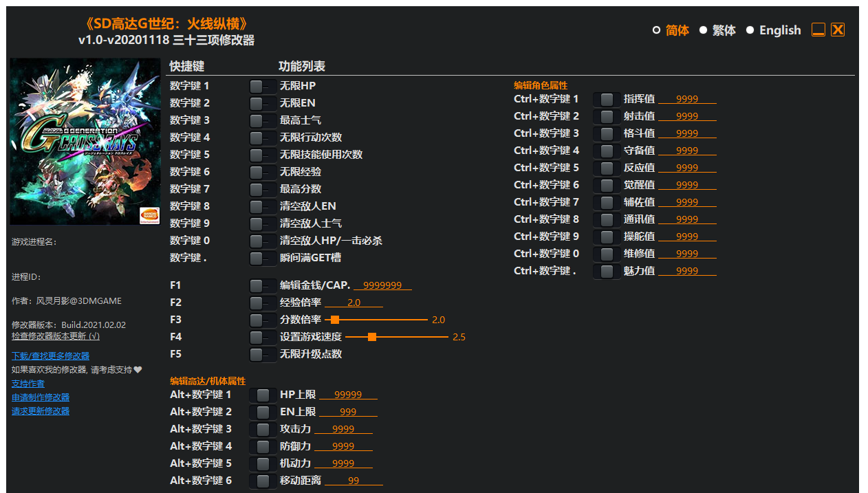Toggle 分数倍率 switch
Image resolution: width=868 pixels, height=493 pixels.
263,320
